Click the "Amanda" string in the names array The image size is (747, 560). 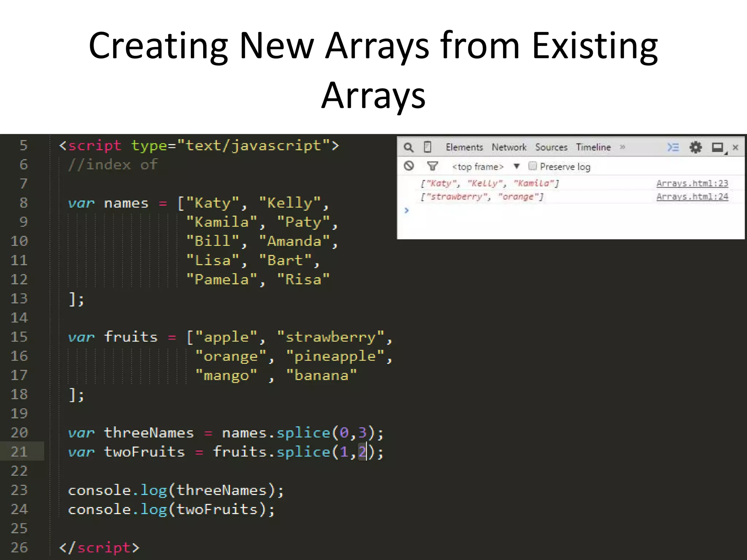295,241
